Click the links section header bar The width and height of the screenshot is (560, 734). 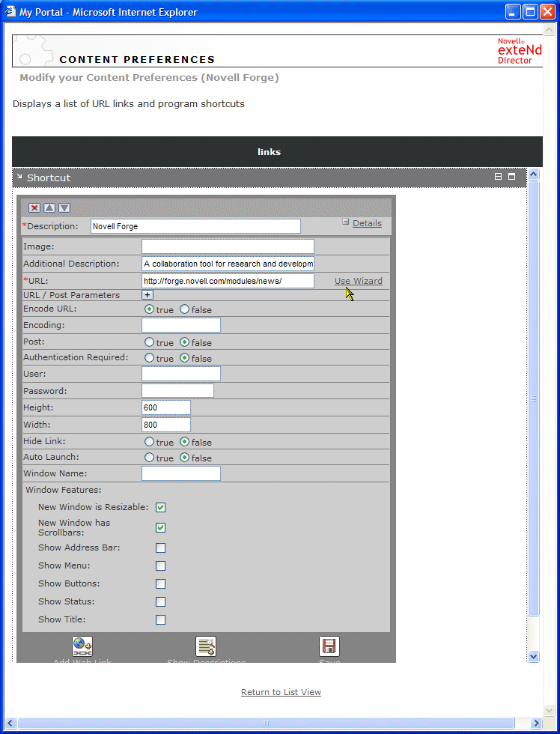click(278, 151)
